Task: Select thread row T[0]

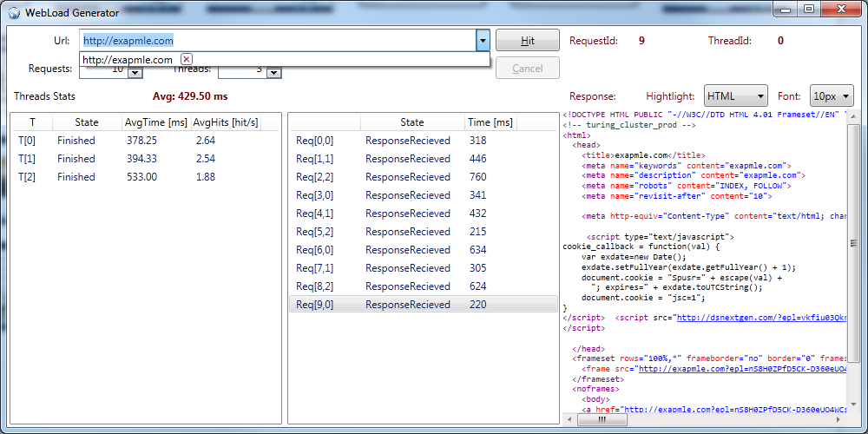Action: tap(146, 141)
